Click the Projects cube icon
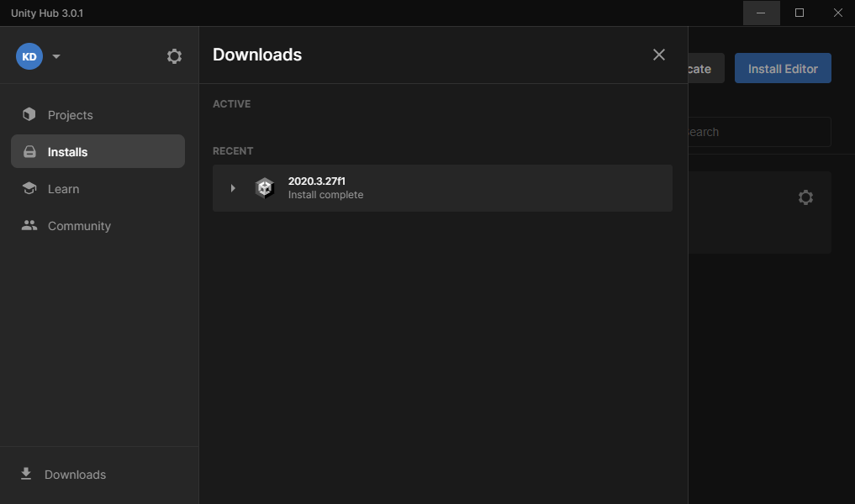This screenshot has width=855, height=504. [x=29, y=115]
